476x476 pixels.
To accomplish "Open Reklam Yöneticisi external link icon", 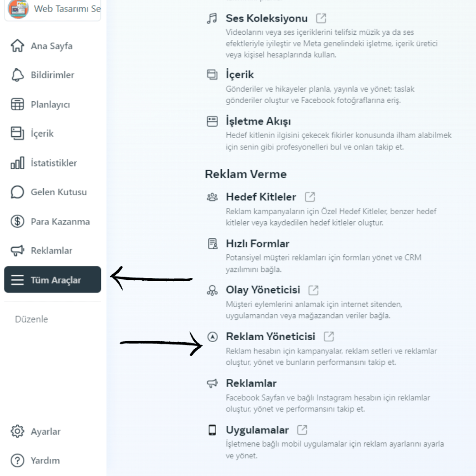I will point(329,336).
